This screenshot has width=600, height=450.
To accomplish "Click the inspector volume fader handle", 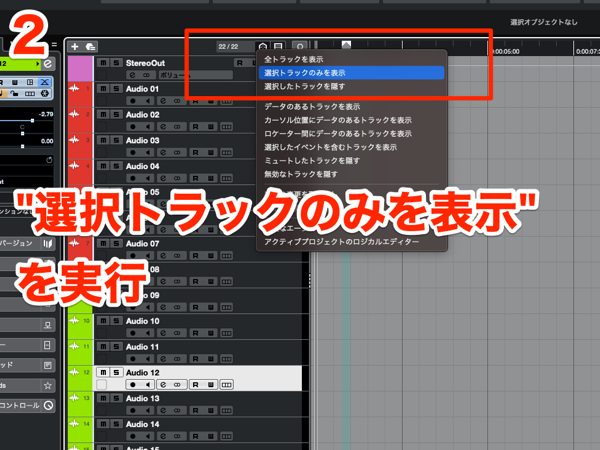I will (x=33, y=121).
